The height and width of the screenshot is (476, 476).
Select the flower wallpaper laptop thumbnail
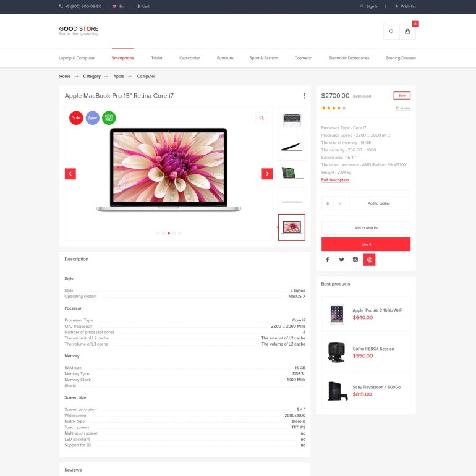point(291,227)
